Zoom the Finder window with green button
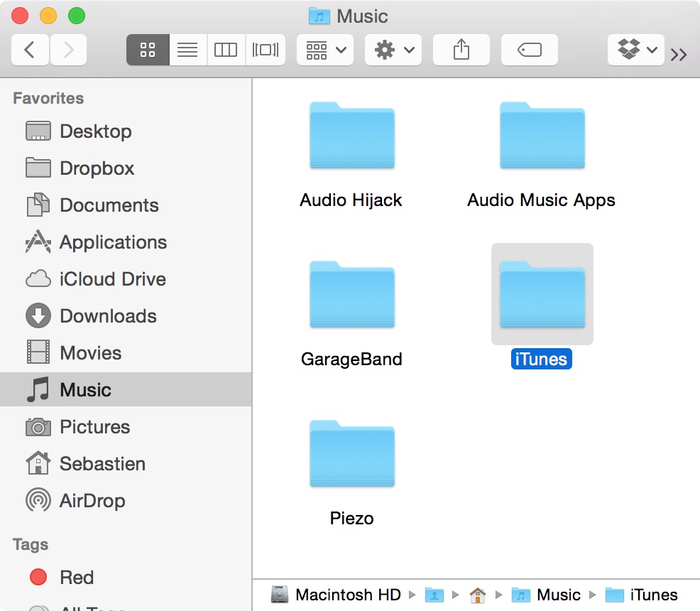 tap(77, 16)
